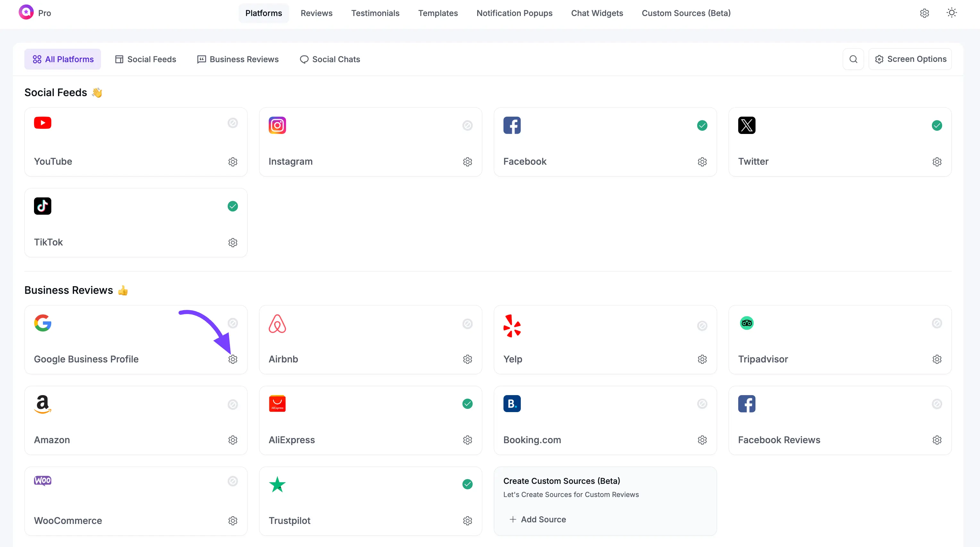Screen dimensions: 980x547
Task: Filter by Business Reviews
Action: pos(238,59)
